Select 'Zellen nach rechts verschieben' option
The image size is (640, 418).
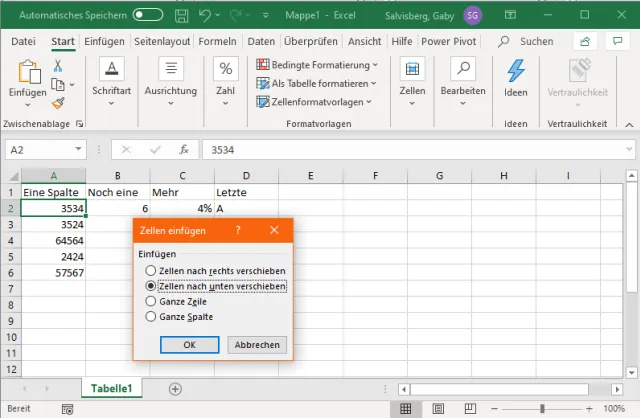click(151, 271)
